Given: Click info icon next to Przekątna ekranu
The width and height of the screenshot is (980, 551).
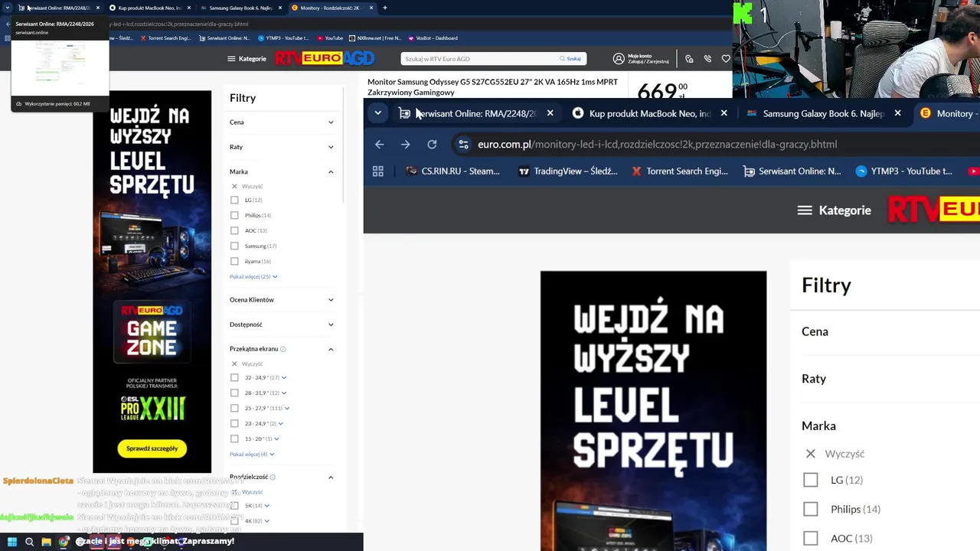Looking at the screenshot, I should point(283,349).
